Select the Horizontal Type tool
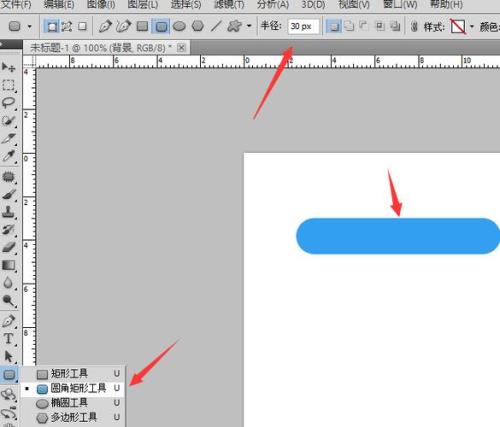The image size is (500, 427). pos(9,339)
